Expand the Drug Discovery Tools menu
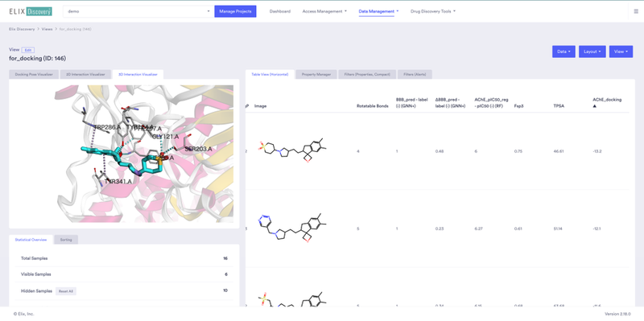Viewport: 644px width, 321px height. pyautogui.click(x=433, y=11)
